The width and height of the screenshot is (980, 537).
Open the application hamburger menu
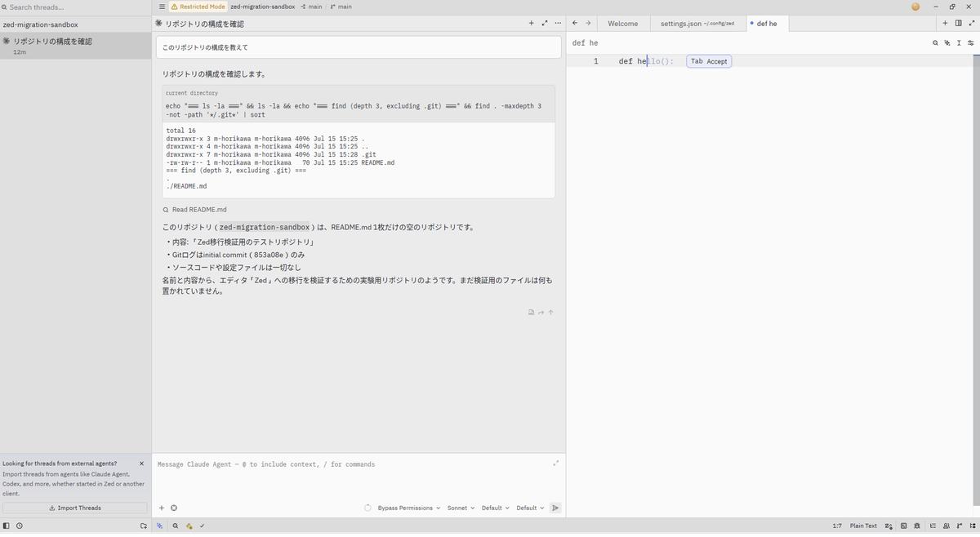tap(162, 7)
